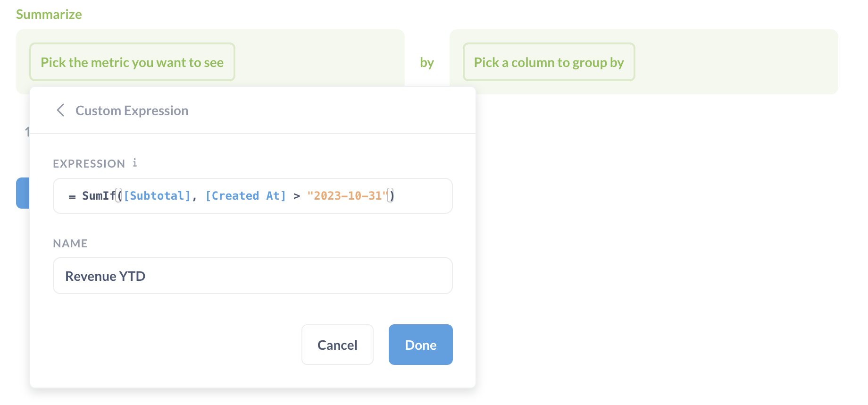The image size is (868, 405).
Task: Click the [Subtotal] column reference in the expression
Action: point(157,196)
